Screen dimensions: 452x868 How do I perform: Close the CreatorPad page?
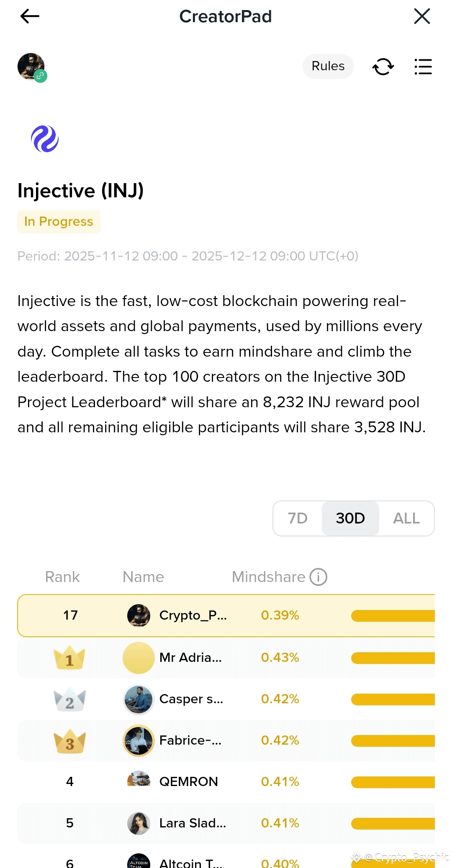click(422, 17)
